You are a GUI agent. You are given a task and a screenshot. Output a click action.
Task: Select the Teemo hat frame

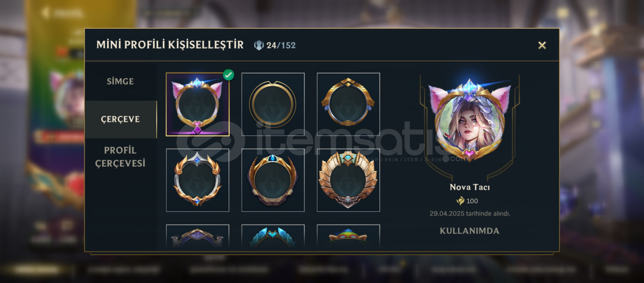348,236
